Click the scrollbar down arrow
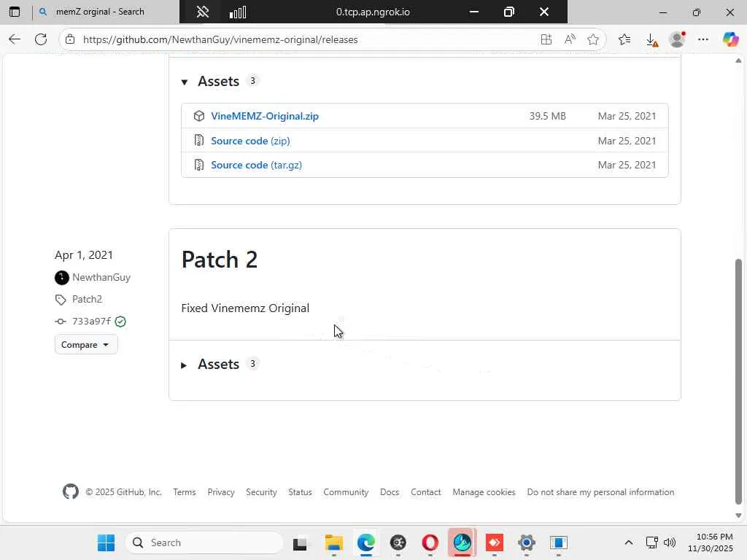This screenshot has height=560, width=747. tap(738, 516)
